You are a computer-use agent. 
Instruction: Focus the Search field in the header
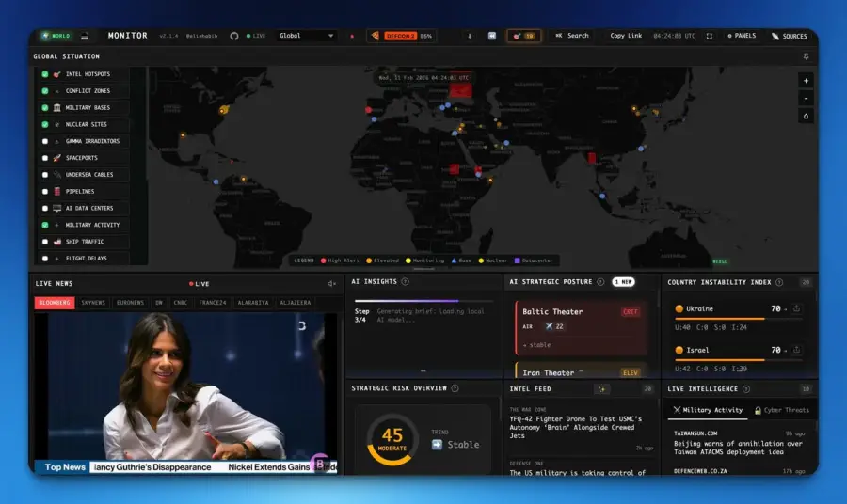pyautogui.click(x=572, y=36)
